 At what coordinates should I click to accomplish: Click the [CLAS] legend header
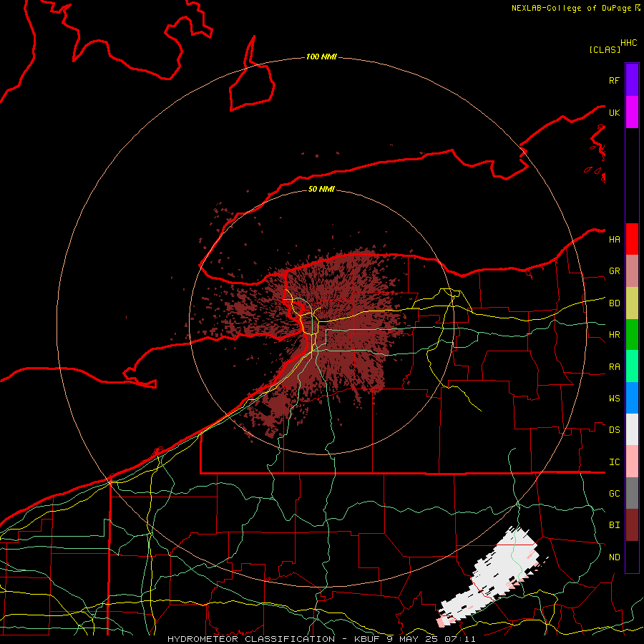pyautogui.click(x=605, y=49)
